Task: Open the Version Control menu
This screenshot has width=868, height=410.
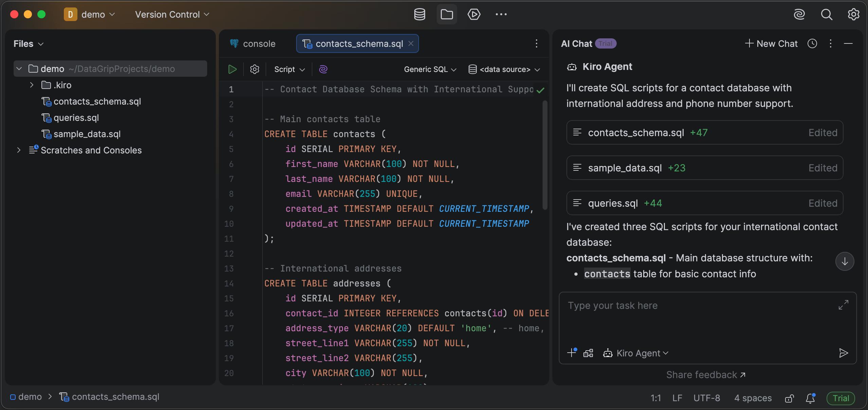Action: (x=172, y=15)
